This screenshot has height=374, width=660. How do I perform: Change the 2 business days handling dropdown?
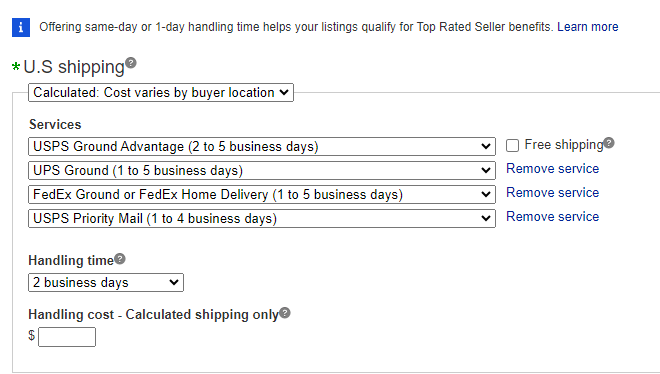pos(106,282)
